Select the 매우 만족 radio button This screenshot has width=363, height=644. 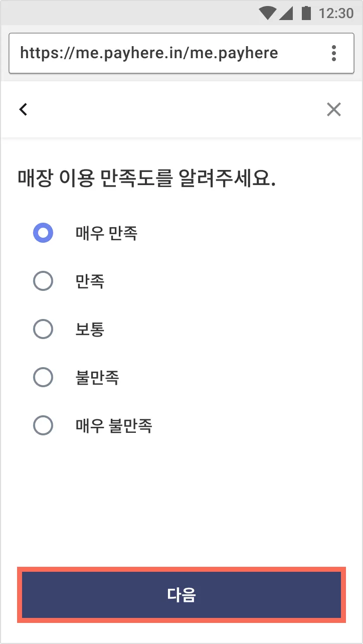[x=43, y=233]
